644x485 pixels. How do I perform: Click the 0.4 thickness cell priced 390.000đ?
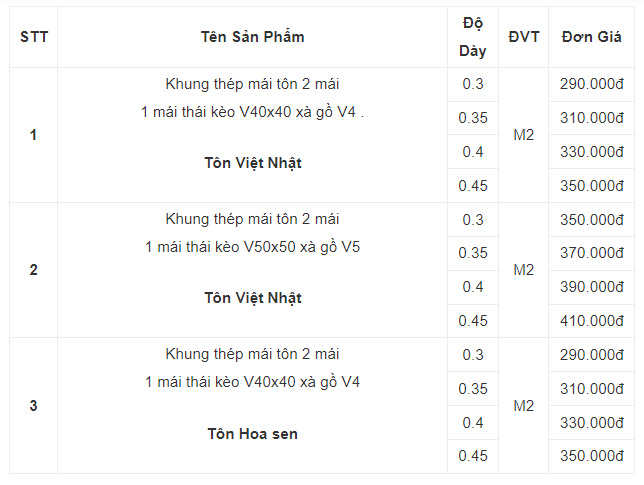click(x=472, y=287)
